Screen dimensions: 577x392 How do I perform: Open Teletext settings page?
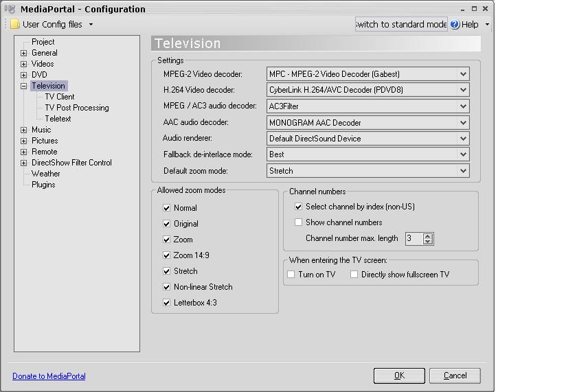[58, 119]
